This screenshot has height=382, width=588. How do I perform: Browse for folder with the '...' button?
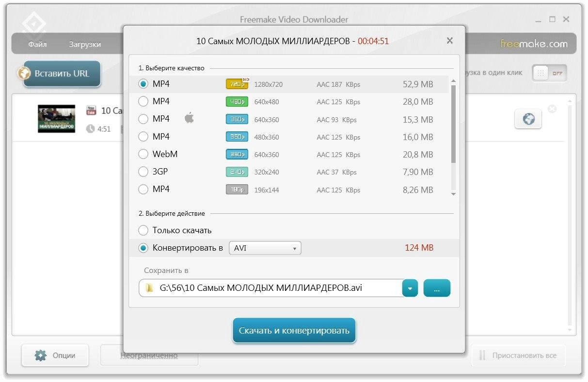(437, 288)
